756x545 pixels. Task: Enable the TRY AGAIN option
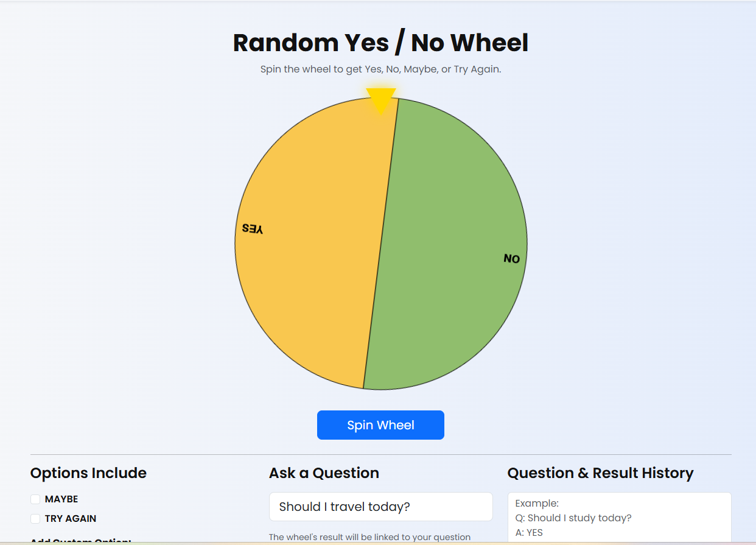[35, 518]
